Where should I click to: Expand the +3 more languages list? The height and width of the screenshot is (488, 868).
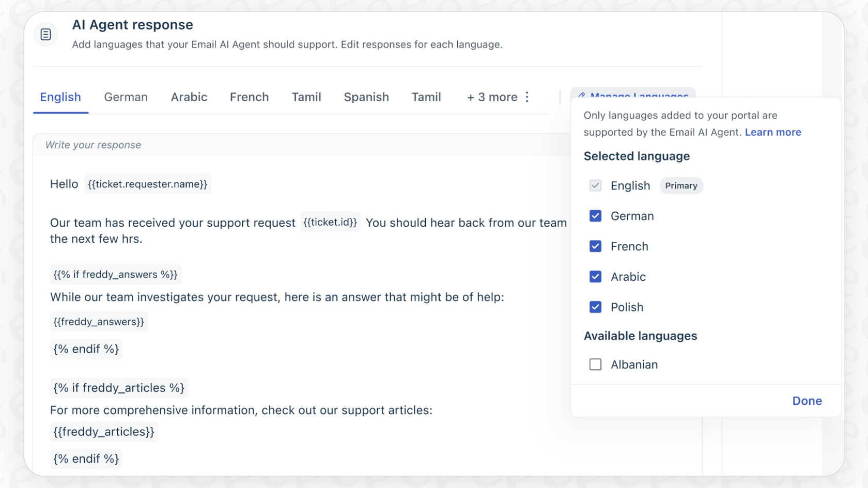click(x=492, y=97)
